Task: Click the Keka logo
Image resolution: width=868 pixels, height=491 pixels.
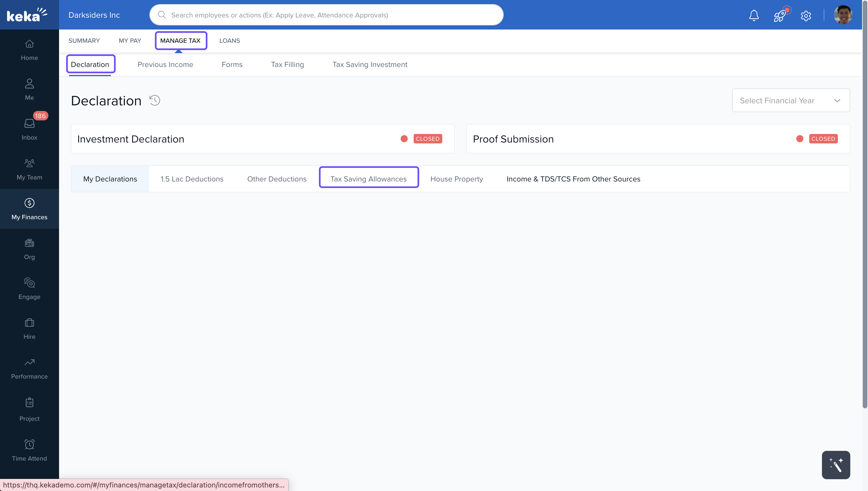Action: tap(27, 15)
